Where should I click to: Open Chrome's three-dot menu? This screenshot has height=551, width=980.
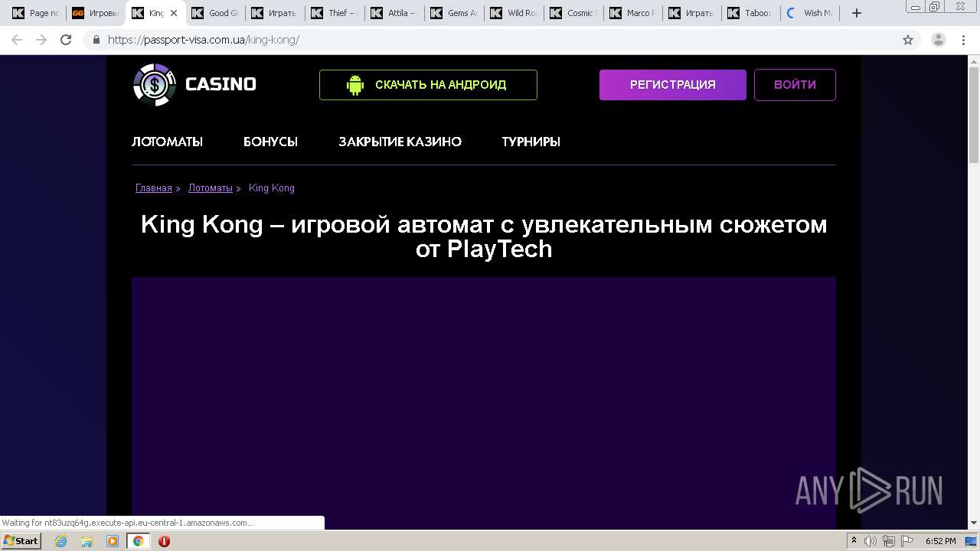coord(963,40)
